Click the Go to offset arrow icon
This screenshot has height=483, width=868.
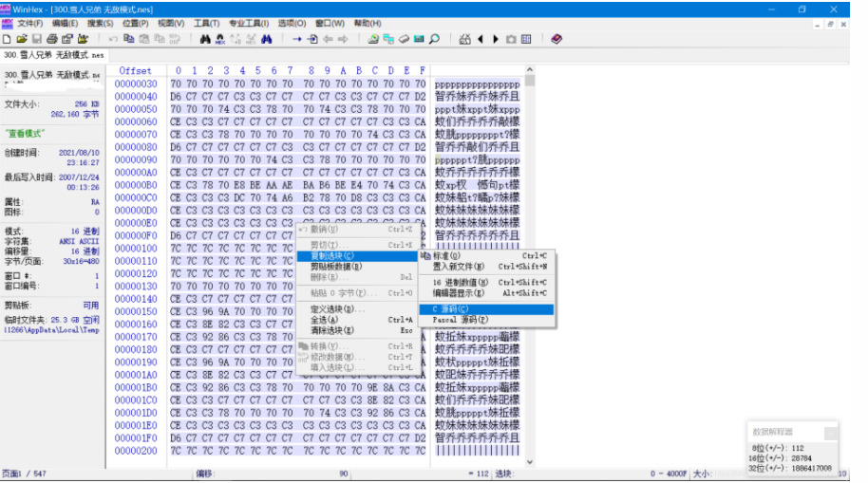point(297,39)
